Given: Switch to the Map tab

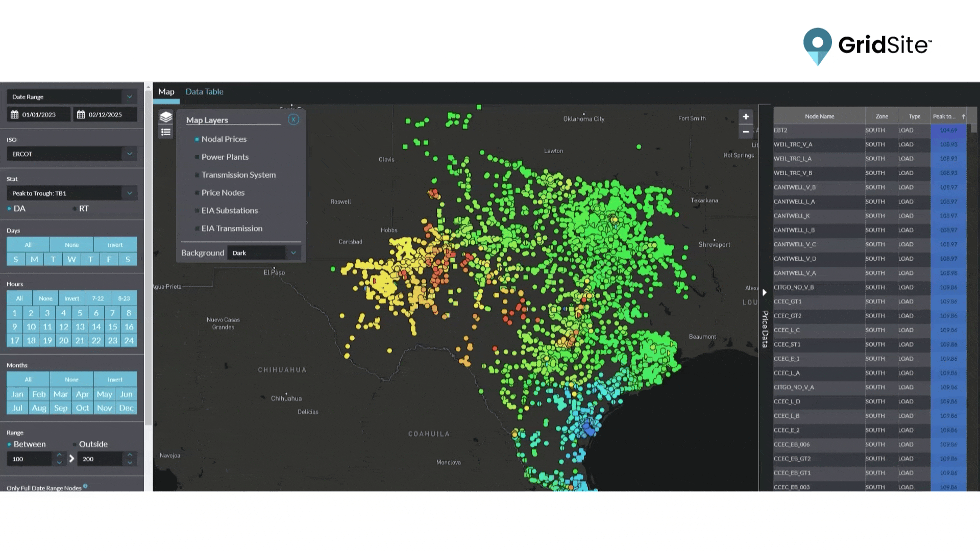Looking at the screenshot, I should pyautogui.click(x=166, y=92).
